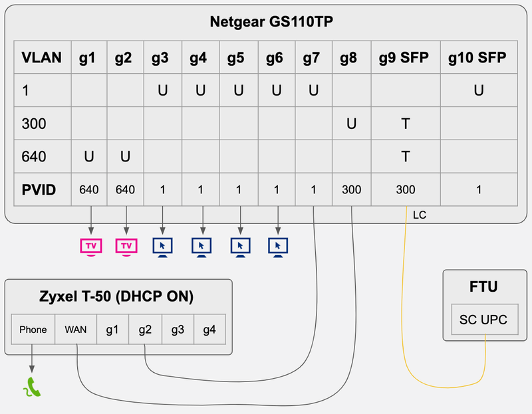Image resolution: width=532 pixels, height=414 pixels.
Task: Select the computer icon below port g3
Action: tap(162, 247)
